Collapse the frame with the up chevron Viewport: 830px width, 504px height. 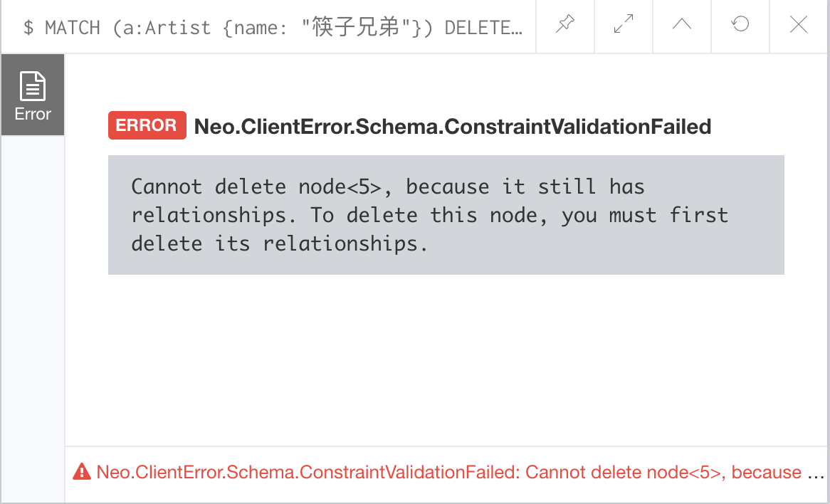[682, 26]
